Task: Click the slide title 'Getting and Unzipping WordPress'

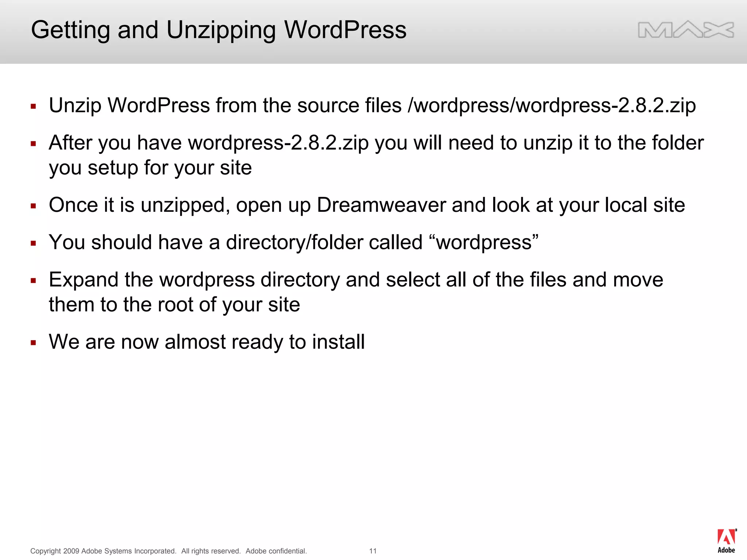Action: point(219,30)
